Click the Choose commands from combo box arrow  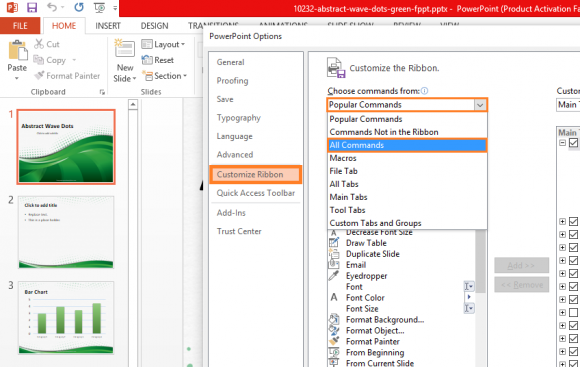tap(480, 105)
